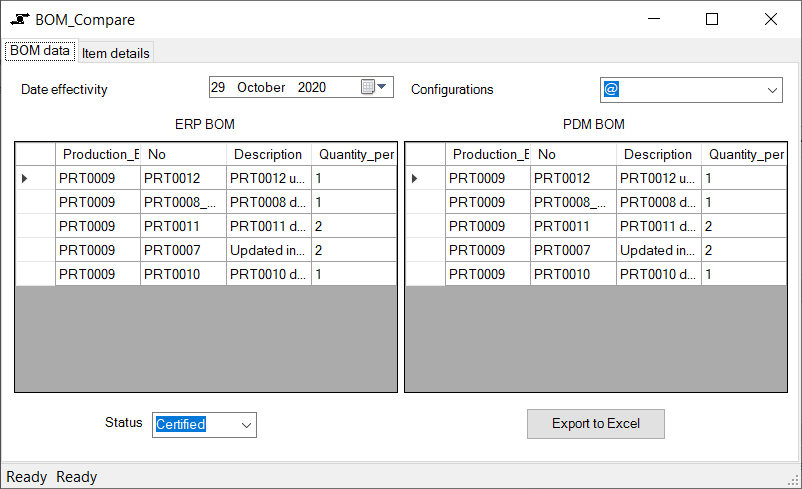The image size is (802, 489).
Task: Maximize the BOM_Compare window
Action: (x=712, y=19)
